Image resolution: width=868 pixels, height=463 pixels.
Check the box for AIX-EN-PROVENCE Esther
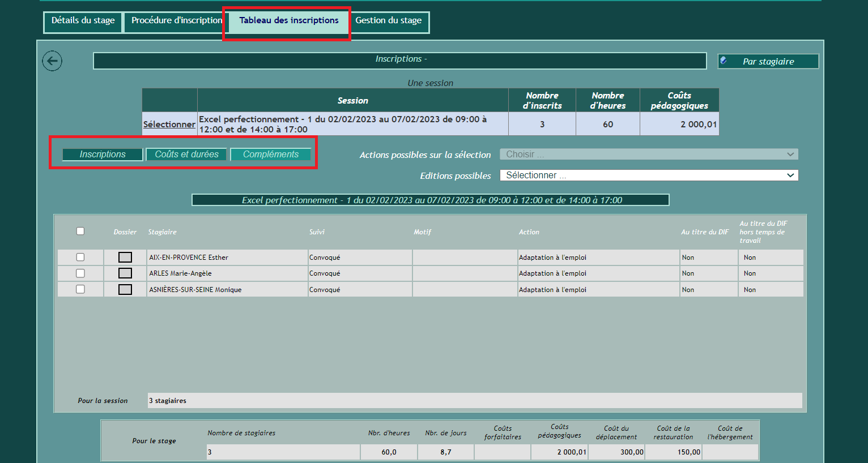coord(80,257)
